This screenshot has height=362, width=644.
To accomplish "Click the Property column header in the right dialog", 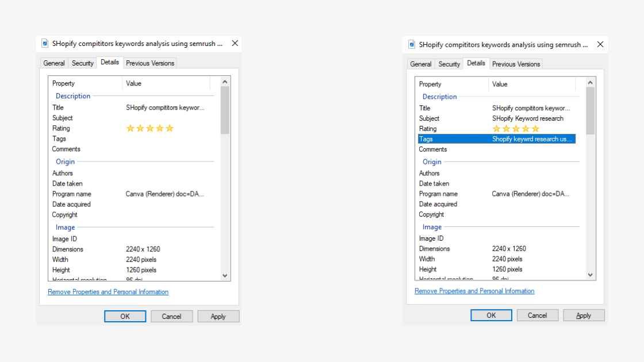I will [x=452, y=84].
